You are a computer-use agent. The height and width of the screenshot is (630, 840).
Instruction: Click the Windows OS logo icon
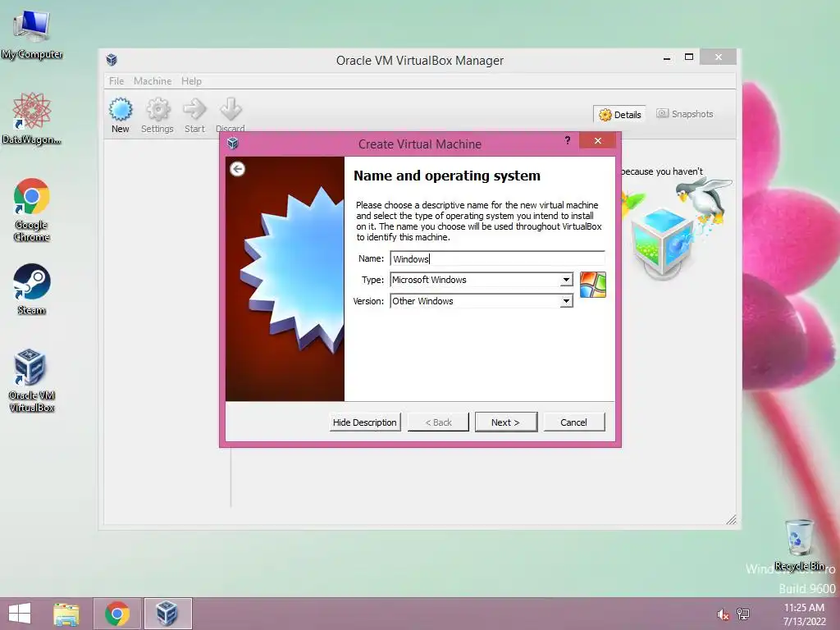coord(593,285)
